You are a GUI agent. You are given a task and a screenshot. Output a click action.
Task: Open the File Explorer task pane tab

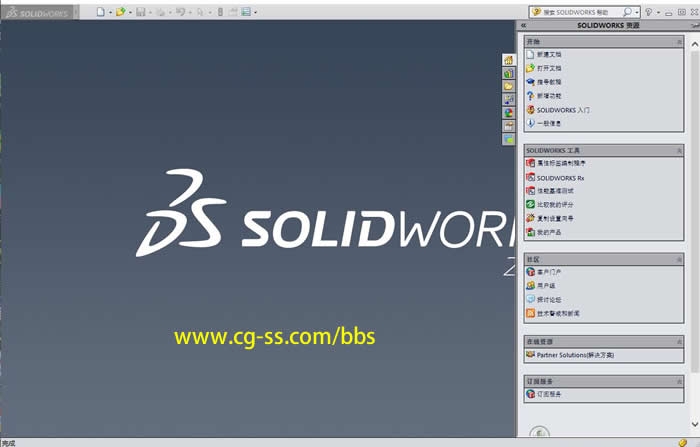509,87
